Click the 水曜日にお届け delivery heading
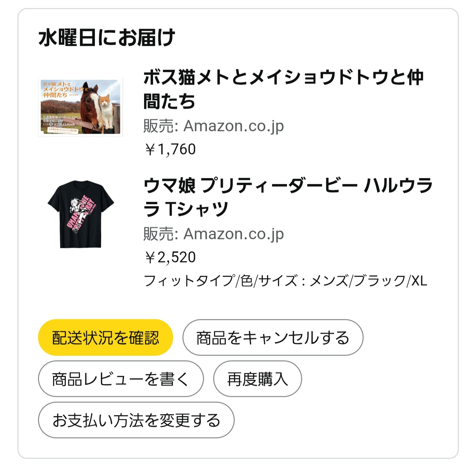476x466 pixels. tap(106, 38)
